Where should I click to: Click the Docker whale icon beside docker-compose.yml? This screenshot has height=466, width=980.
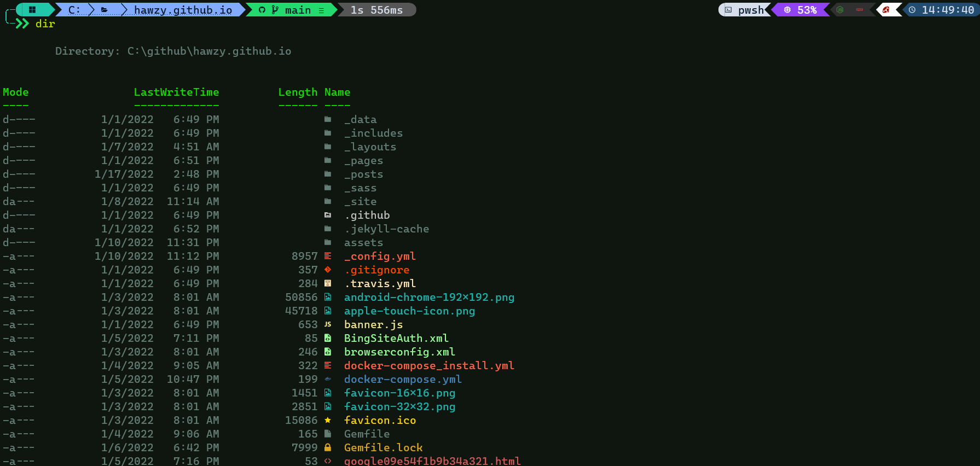[328, 379]
